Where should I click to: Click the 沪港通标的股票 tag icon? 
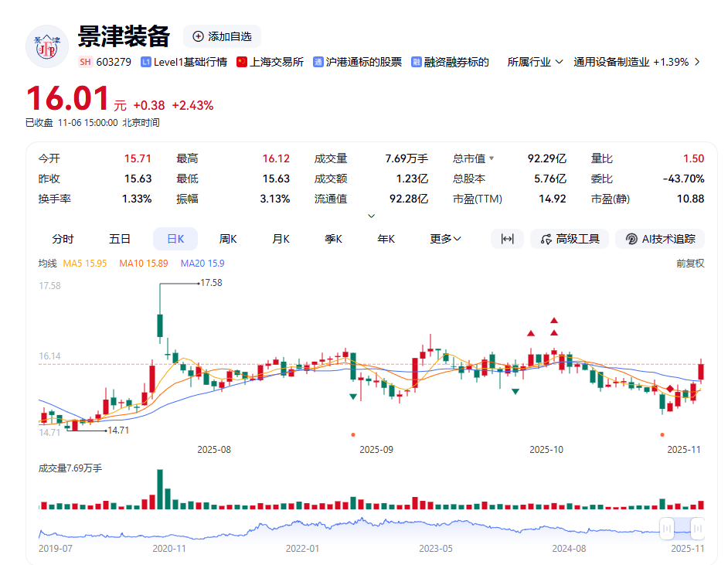pyautogui.click(x=318, y=62)
